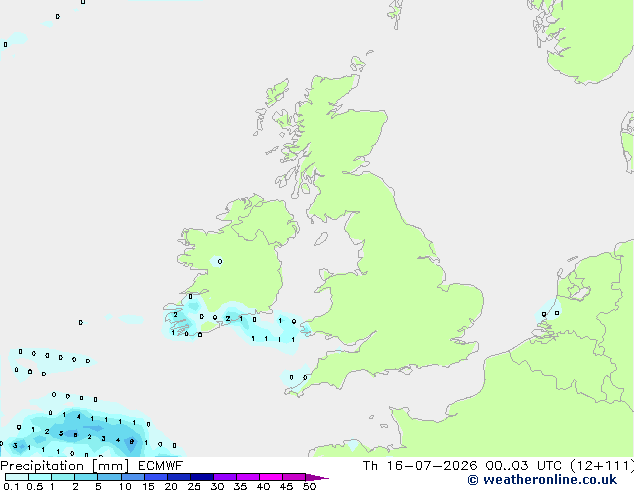Viewport: 634px width, 490px height.
Task: Click the legend value '20'
Action: [171, 486]
